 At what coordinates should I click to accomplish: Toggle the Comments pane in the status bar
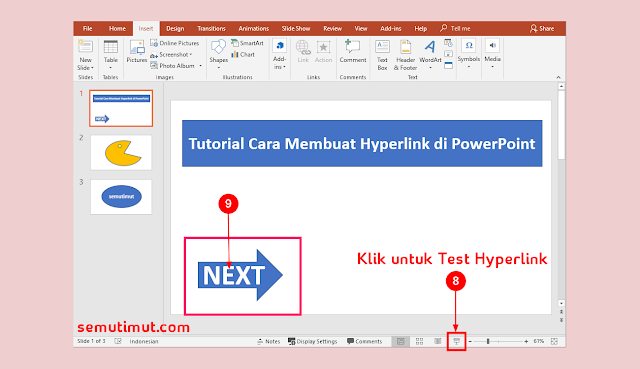point(364,341)
